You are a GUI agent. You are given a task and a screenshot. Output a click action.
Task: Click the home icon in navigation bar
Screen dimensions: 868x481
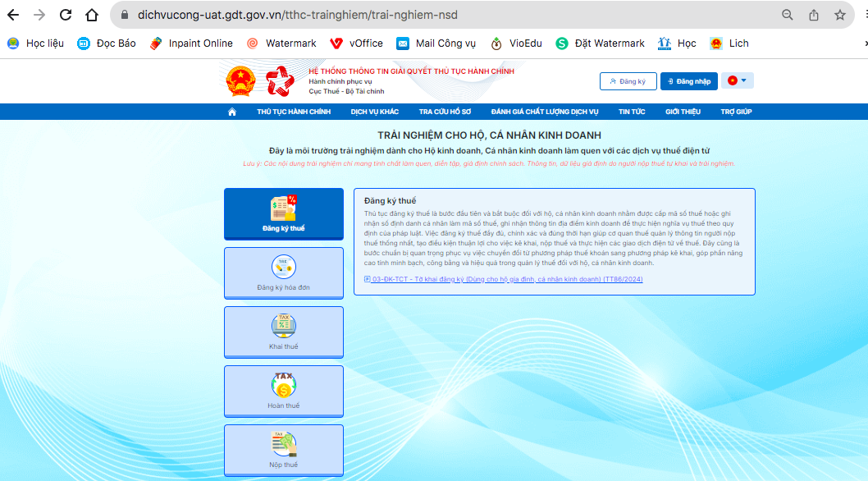(x=232, y=112)
